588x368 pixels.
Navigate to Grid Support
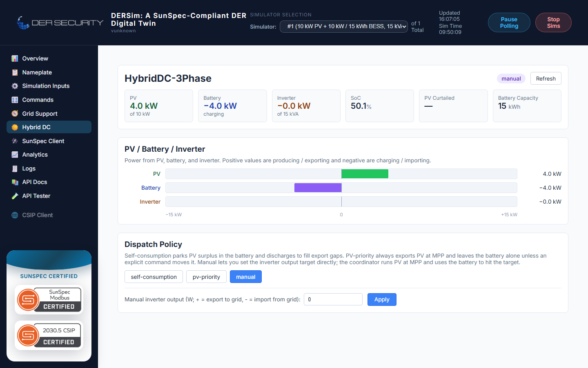(49, 114)
